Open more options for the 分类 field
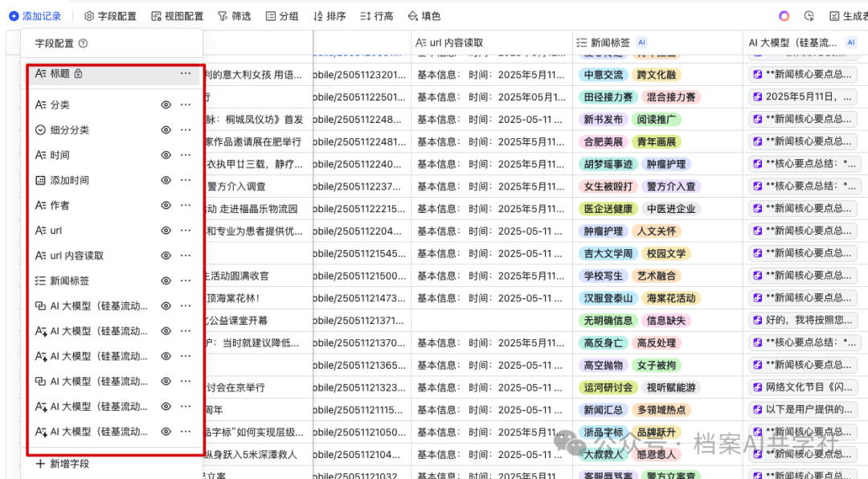 pos(186,104)
